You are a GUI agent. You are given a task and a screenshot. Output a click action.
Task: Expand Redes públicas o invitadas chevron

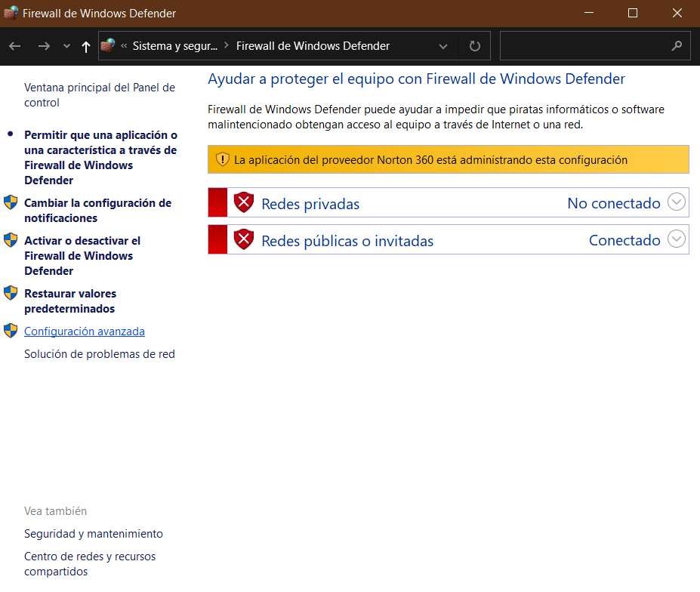pos(677,239)
